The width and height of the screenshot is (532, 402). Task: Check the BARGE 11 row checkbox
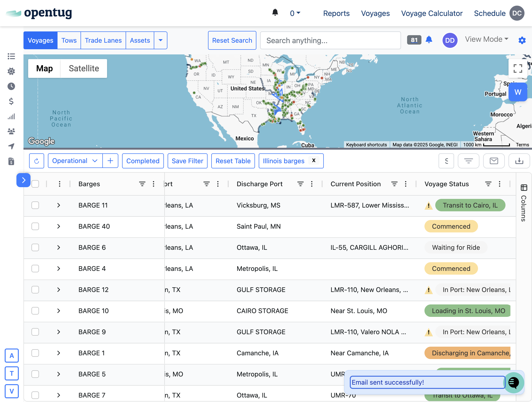pos(35,205)
